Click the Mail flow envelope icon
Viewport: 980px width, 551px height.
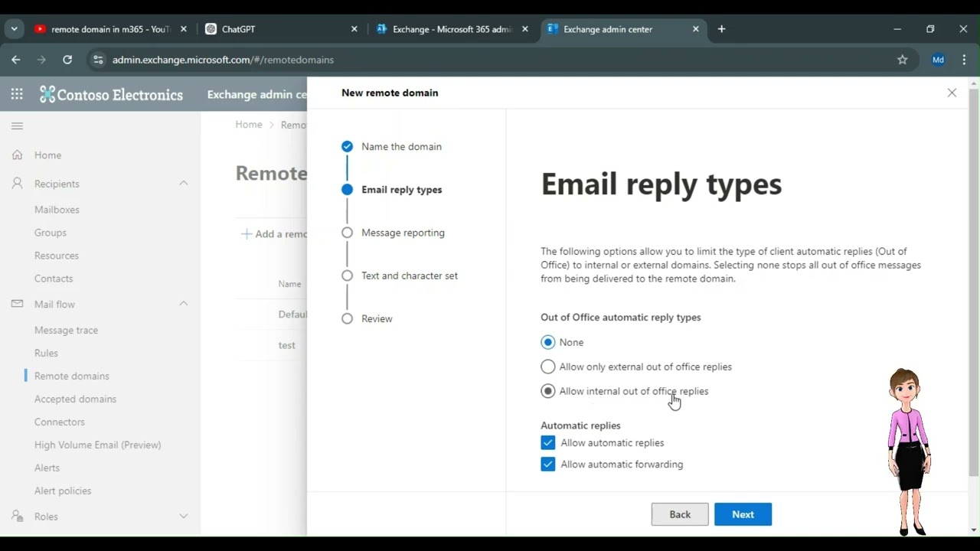point(17,304)
